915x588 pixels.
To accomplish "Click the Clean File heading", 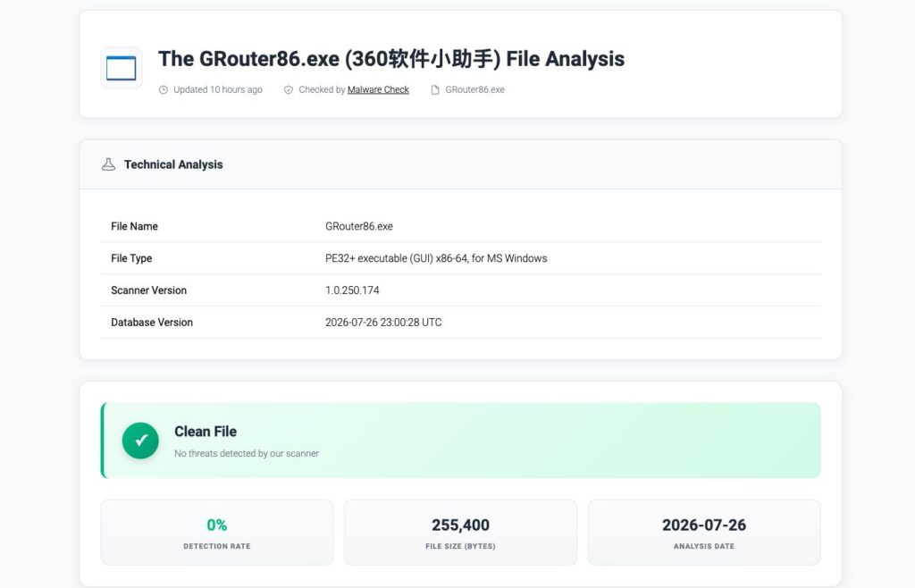I will coord(206,432).
